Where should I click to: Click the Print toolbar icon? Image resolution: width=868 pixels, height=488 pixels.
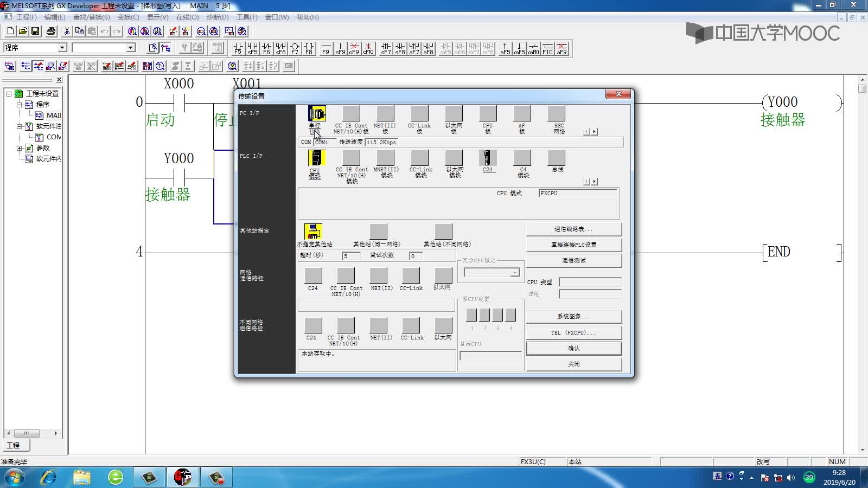(x=51, y=31)
